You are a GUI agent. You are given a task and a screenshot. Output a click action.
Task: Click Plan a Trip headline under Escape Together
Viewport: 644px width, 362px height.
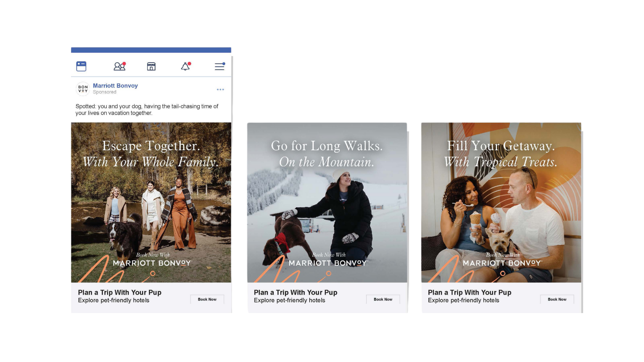click(x=120, y=292)
